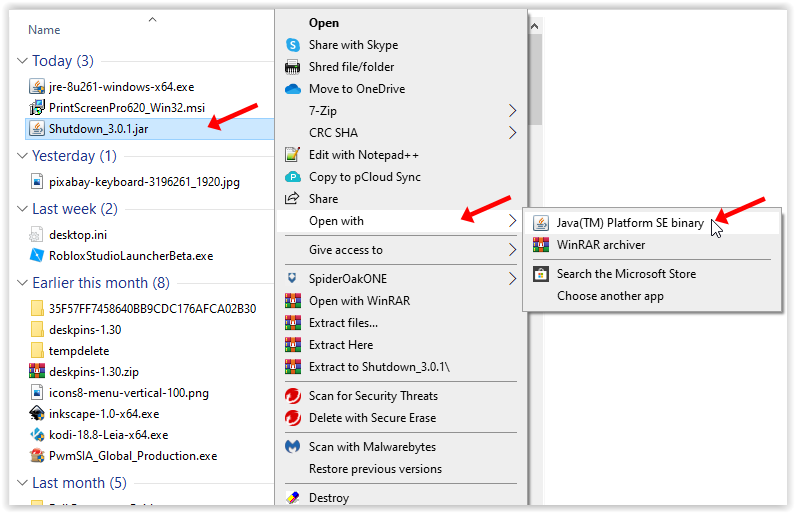Click the Skype icon beside Share with Skype
795x513 pixels.
coord(293,45)
